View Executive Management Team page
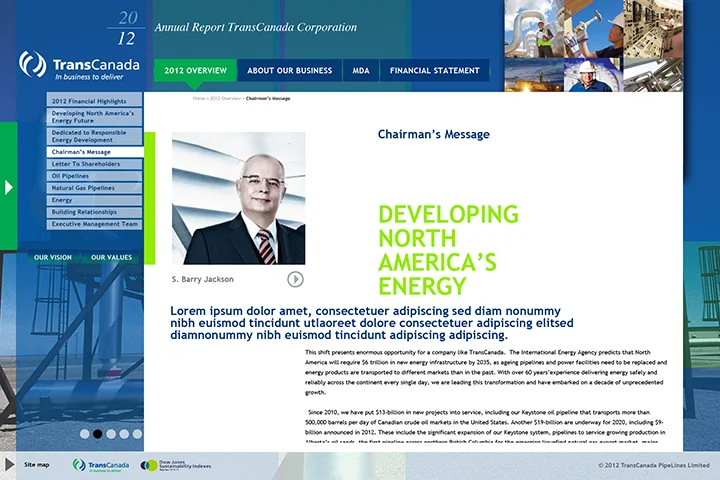Screen dimensions: 720x480 [x=94, y=224]
